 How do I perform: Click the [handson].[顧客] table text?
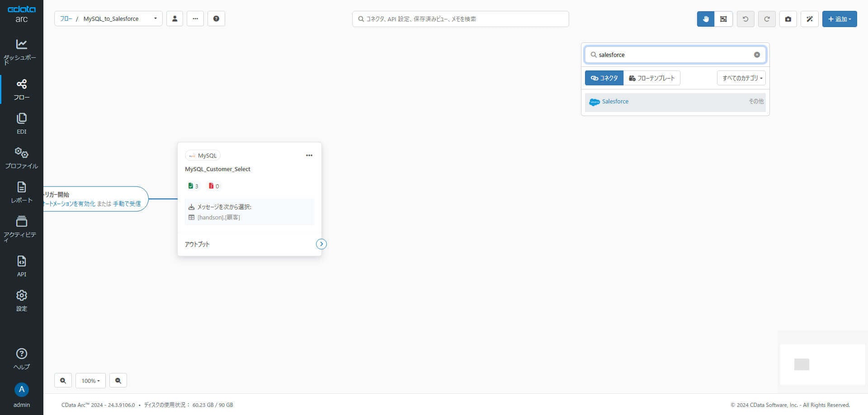pyautogui.click(x=219, y=218)
